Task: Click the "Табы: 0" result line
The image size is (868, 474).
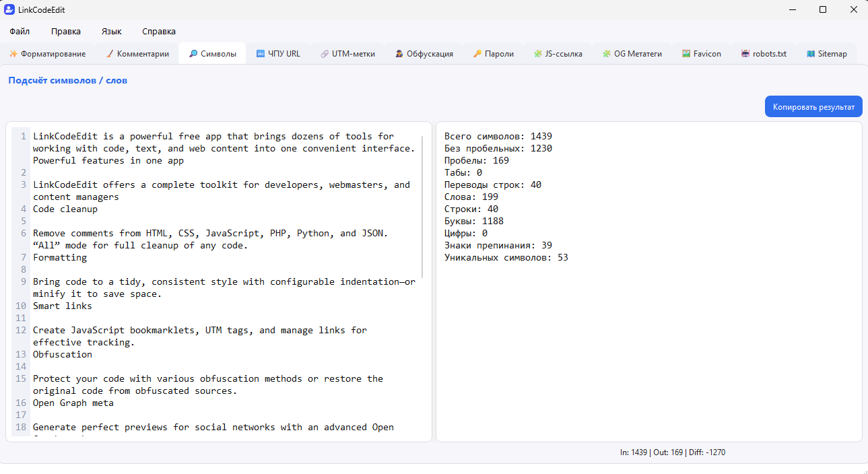Action: 463,172
